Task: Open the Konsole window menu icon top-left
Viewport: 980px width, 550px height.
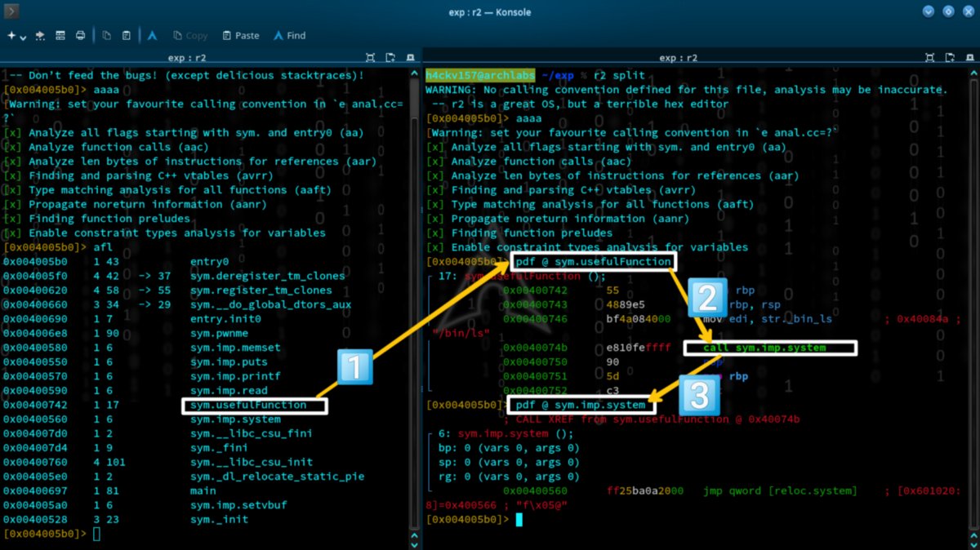Action: point(11,11)
